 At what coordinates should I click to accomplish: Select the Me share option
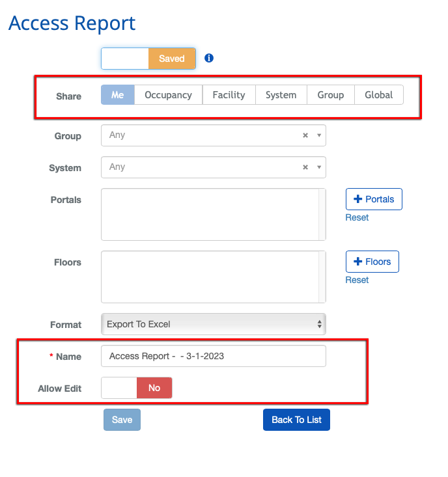click(x=117, y=94)
